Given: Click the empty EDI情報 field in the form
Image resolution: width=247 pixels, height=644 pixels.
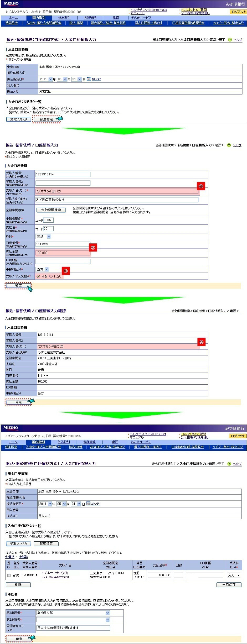Looking at the screenshot, I should tap(63, 261).
